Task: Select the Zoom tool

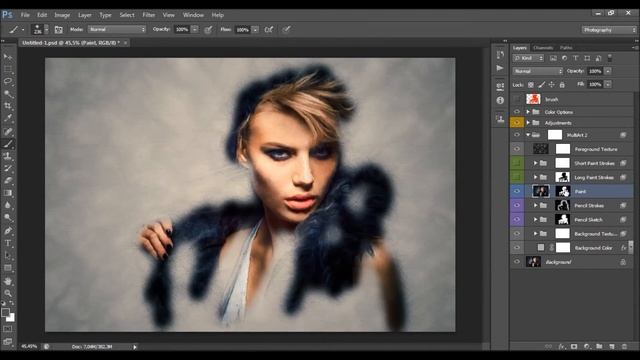Action: 8,293
